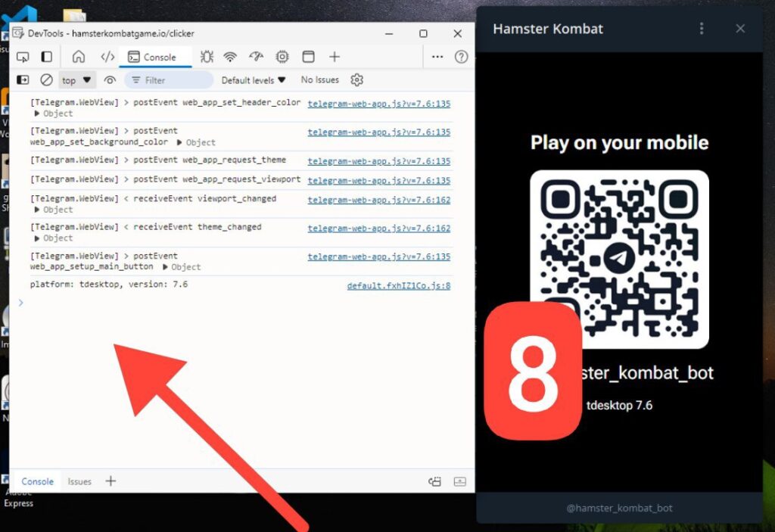Open source link for theme_changed log

379,229
